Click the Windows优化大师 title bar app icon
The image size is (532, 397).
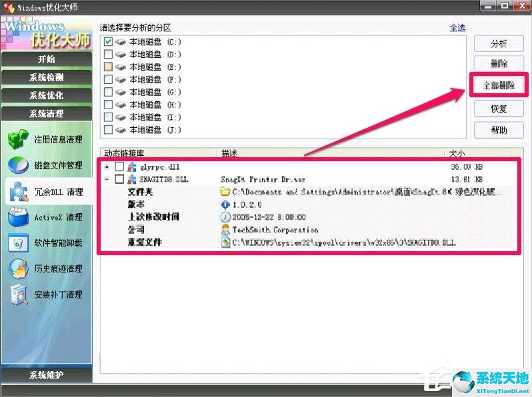(9, 7)
